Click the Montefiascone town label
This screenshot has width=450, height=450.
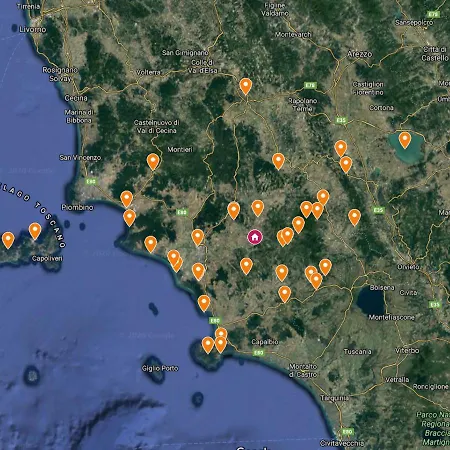(x=392, y=317)
